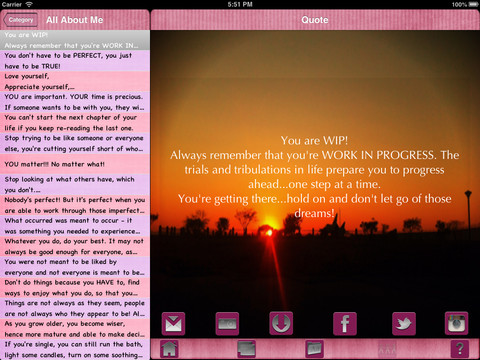The width and height of the screenshot is (480, 360).
Task: Tap the sunset quote image text
Action: (x=314, y=177)
